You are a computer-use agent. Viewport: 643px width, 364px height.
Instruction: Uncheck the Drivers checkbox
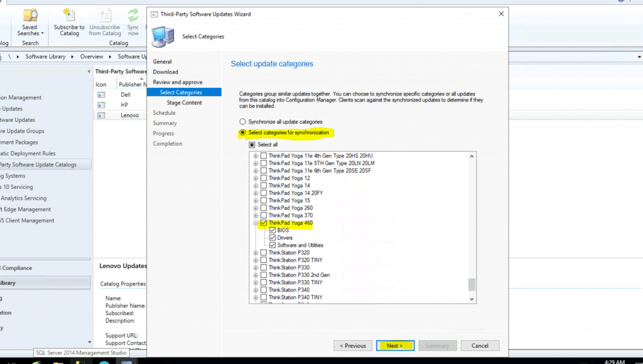273,238
